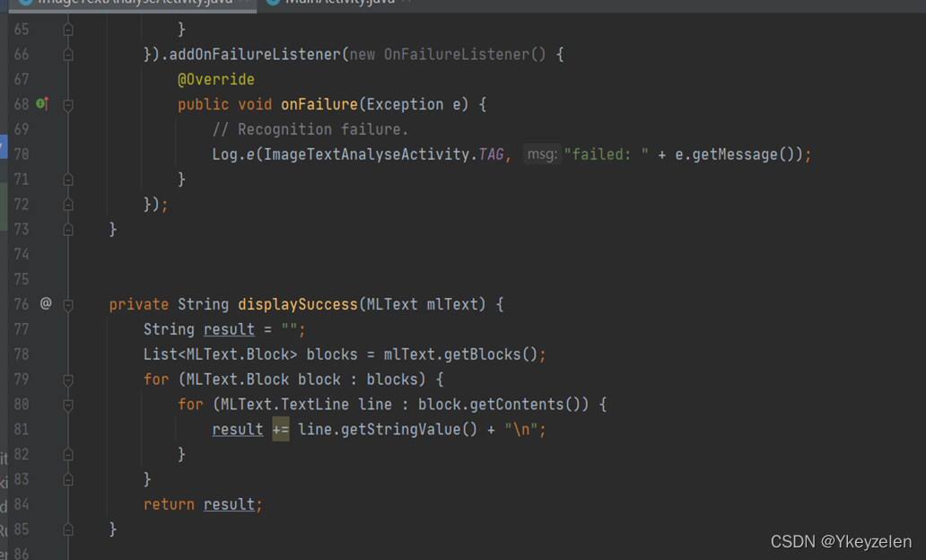
Task: Click the fold marker on line 66
Action: (68, 55)
